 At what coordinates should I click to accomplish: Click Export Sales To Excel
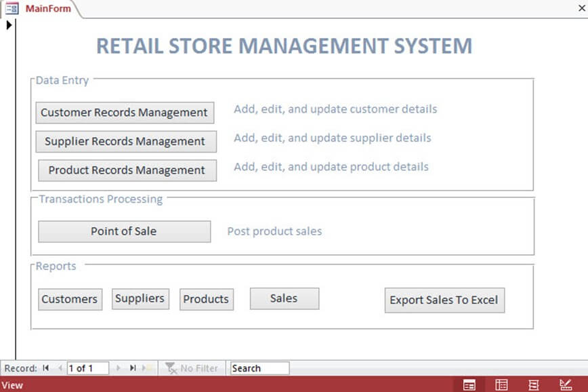(x=444, y=300)
